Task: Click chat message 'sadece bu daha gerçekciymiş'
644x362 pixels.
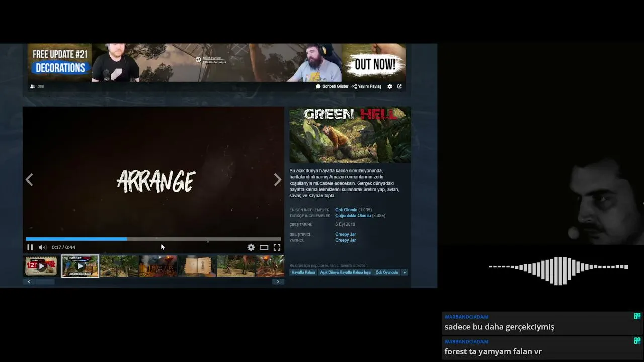Action: 499,327
